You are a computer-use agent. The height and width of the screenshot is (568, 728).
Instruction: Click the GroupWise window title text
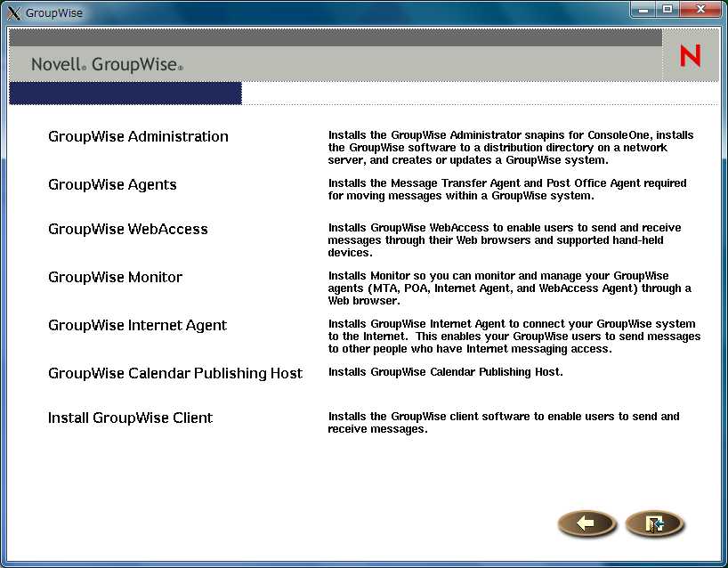54,13
